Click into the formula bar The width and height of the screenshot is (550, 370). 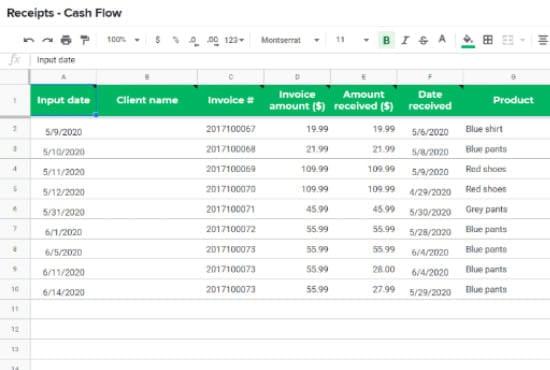tap(291, 60)
